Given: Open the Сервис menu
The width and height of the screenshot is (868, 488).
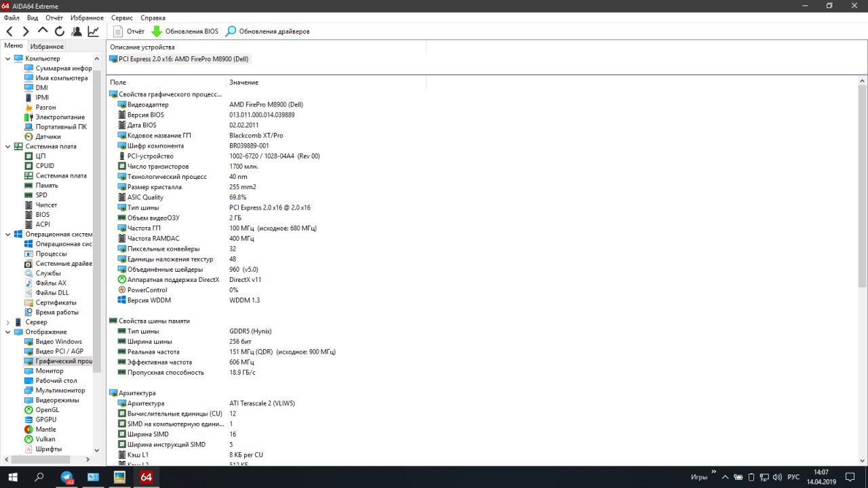Looking at the screenshot, I should coord(122,18).
